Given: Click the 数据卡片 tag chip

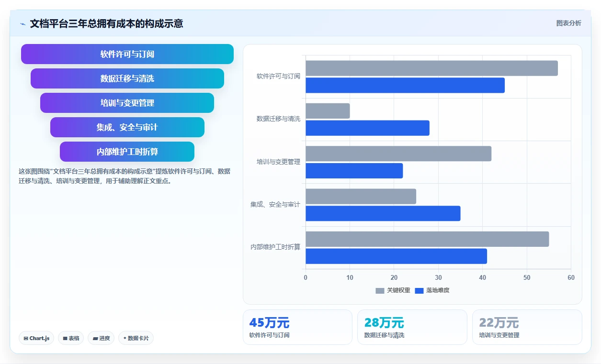Looking at the screenshot, I should 136,338.
